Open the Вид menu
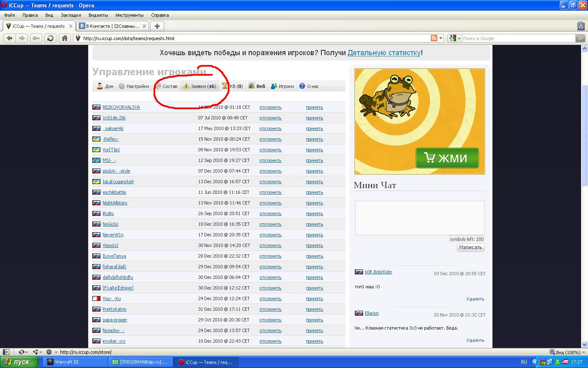The image size is (588, 368). click(x=49, y=15)
